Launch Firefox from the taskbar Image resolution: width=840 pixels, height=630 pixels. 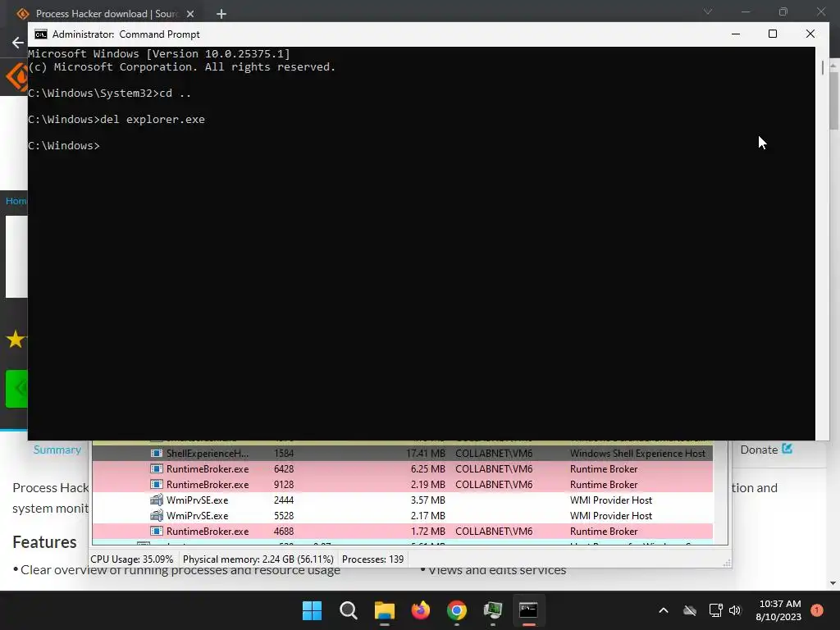point(421,610)
